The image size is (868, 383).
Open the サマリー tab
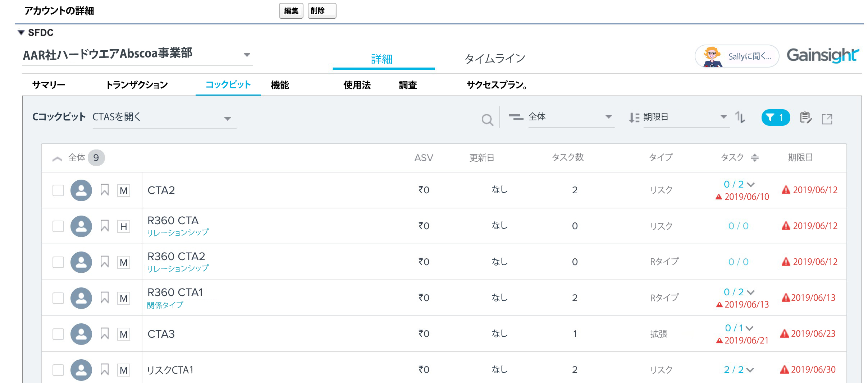(49, 85)
